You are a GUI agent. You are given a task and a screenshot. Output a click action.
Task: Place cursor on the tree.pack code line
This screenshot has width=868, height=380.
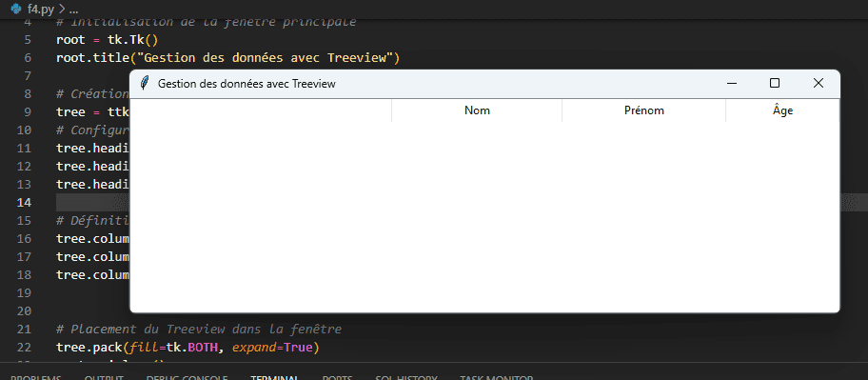tap(187, 348)
